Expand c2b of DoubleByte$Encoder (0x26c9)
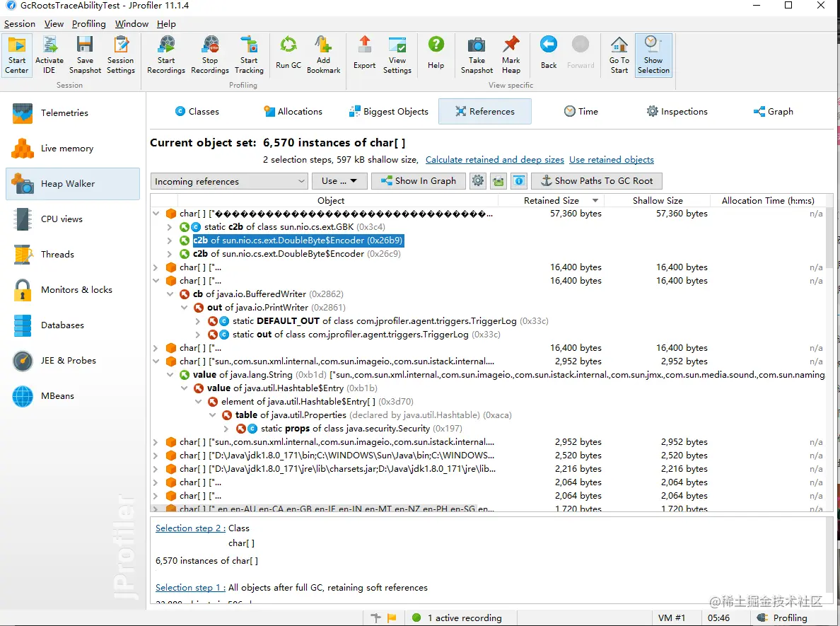Viewport: 840px width, 626px height. point(169,254)
